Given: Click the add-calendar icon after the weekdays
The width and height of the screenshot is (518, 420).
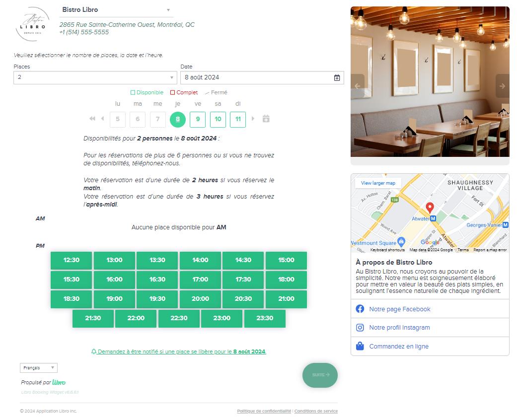Looking at the screenshot, I should click(x=266, y=119).
